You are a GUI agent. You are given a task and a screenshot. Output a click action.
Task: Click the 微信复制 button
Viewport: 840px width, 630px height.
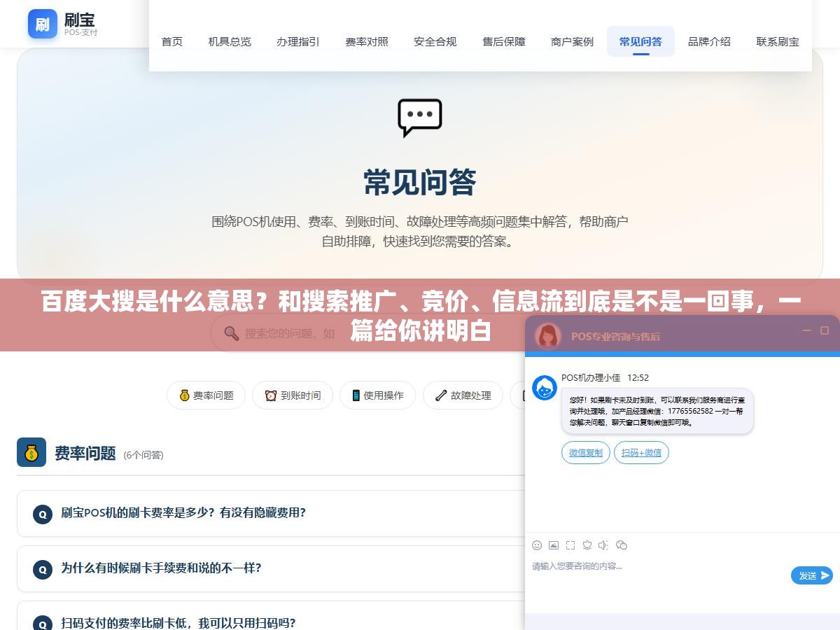[x=586, y=453]
